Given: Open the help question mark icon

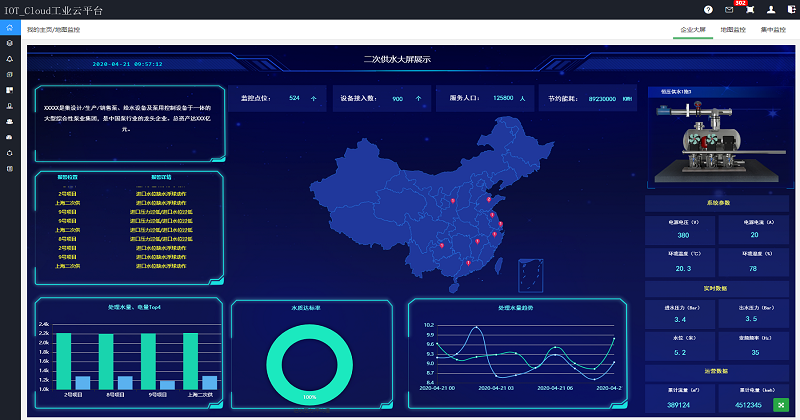Looking at the screenshot, I should click(708, 10).
